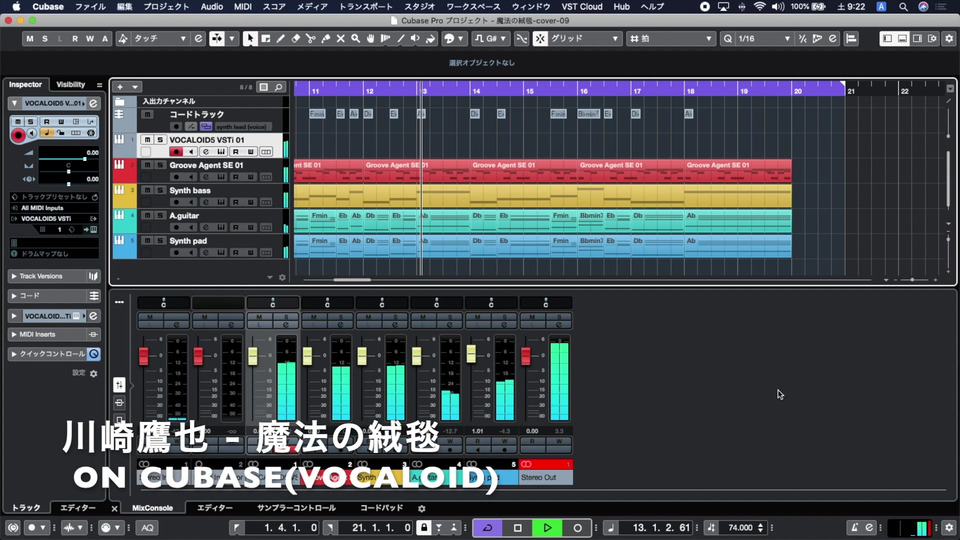Open Inspector settings gear icon
Image resolution: width=960 pixels, height=540 pixels.
point(94,373)
